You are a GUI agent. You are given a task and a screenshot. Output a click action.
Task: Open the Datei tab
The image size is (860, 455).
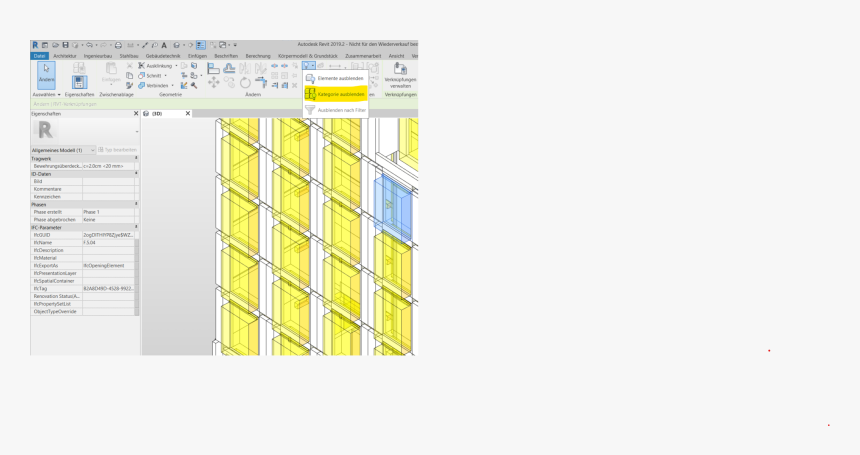tap(39, 56)
